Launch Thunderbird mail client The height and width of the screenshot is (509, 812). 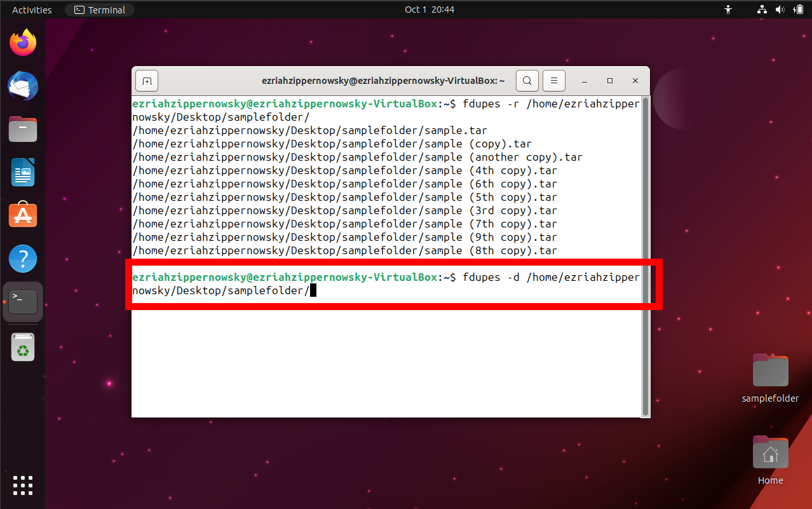[23, 86]
